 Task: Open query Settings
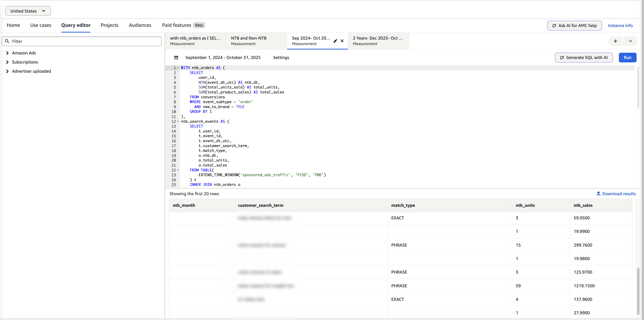click(x=281, y=57)
